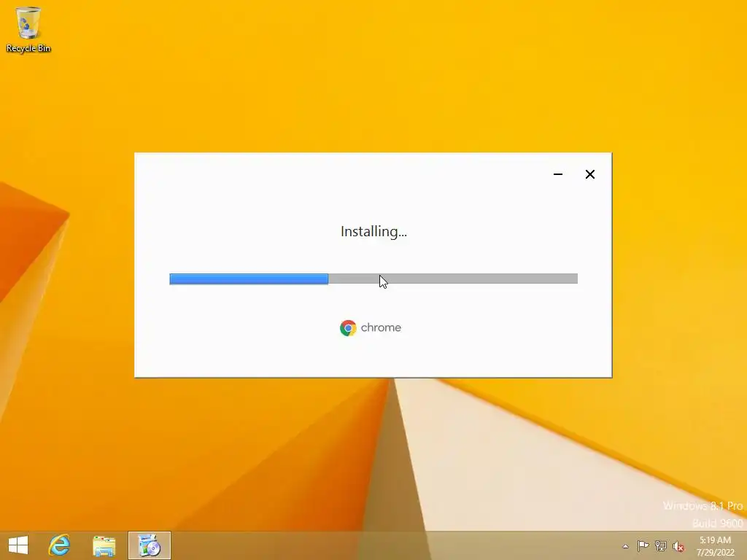Screen dimensions: 747x560
Task: Open the Recycle Bin desktop icon
Action: tap(28, 29)
